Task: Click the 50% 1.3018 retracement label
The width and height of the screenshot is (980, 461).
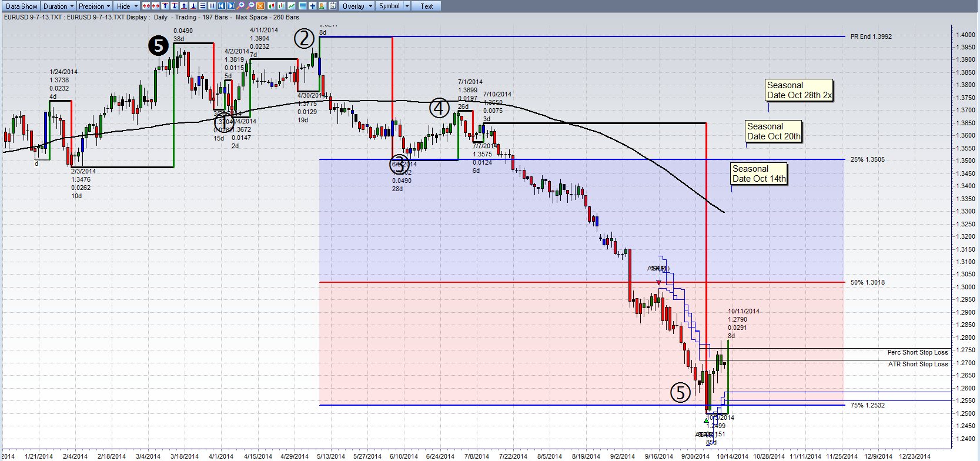Action: [x=868, y=282]
